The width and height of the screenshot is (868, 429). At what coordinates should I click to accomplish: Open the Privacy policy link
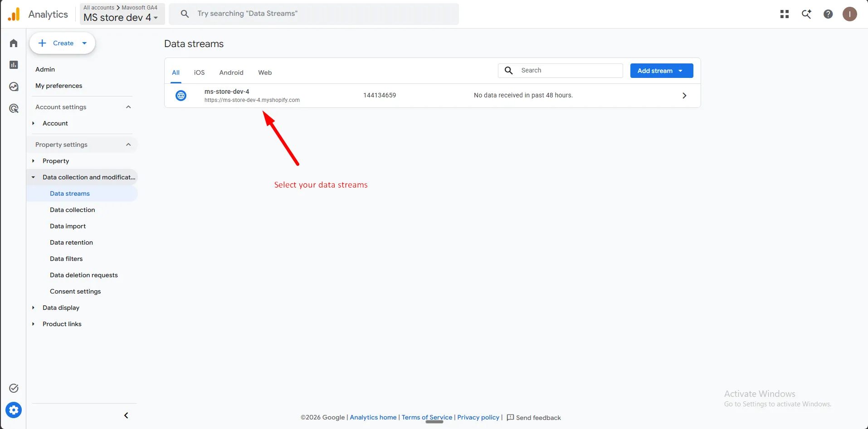tap(478, 417)
